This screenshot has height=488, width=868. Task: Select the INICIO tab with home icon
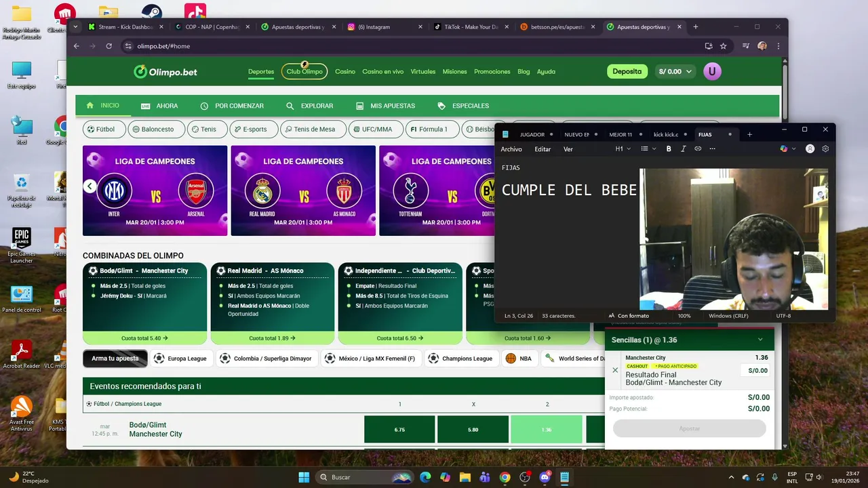point(103,106)
